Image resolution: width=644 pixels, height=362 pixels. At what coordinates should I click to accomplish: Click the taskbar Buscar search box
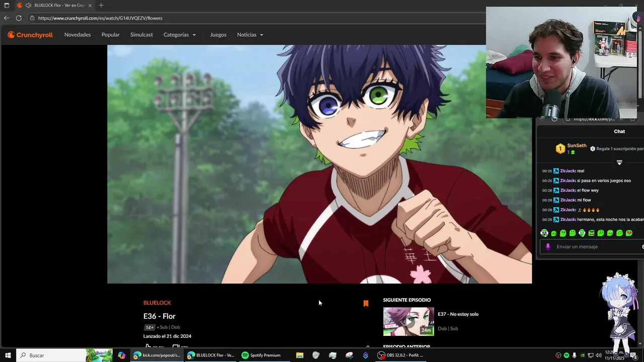(64, 355)
